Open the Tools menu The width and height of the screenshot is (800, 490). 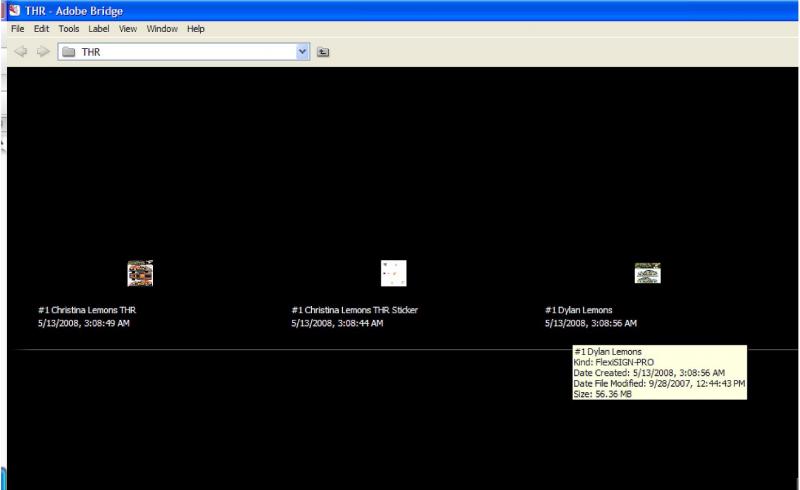tap(69, 29)
